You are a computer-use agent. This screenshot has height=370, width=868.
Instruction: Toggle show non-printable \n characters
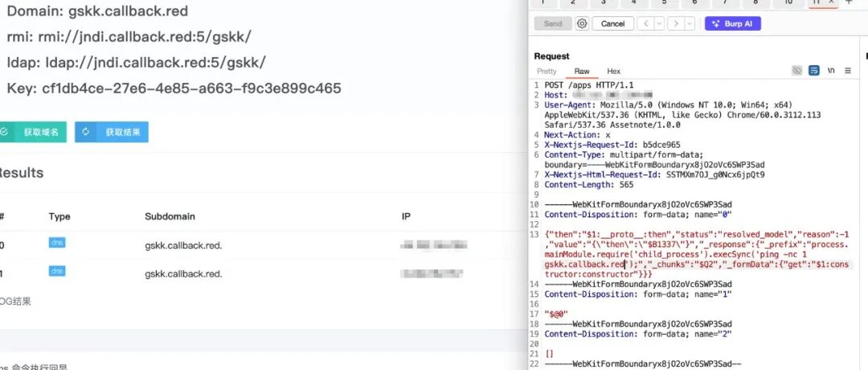[831, 71]
